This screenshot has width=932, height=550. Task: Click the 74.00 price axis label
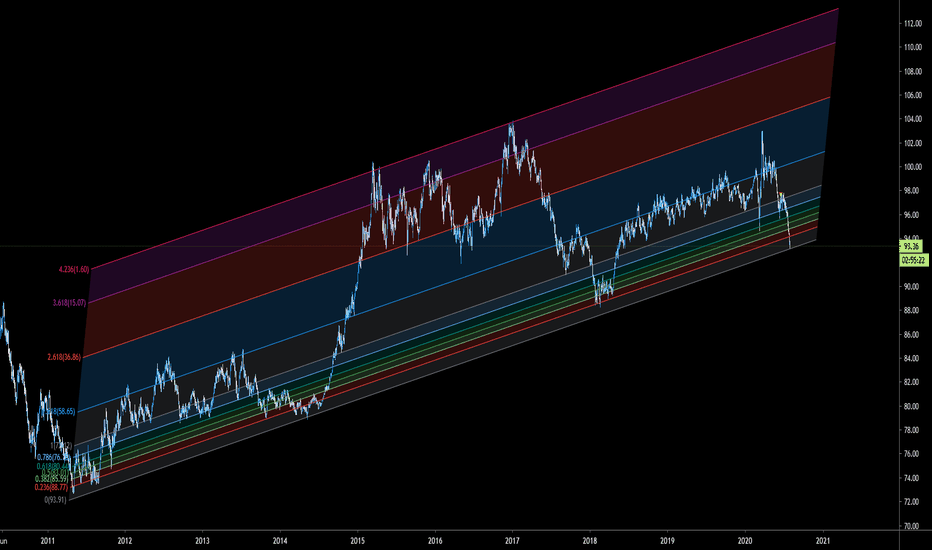[x=913, y=478]
